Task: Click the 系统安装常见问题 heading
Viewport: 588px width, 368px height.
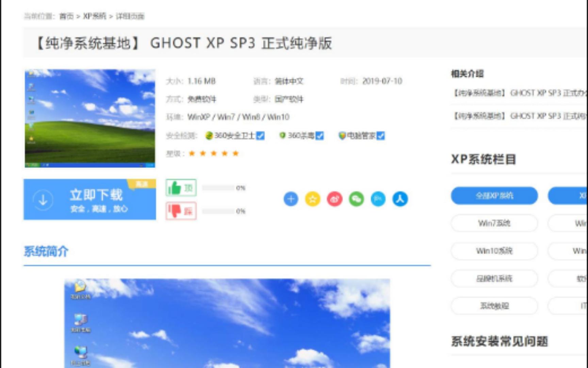Action: [500, 341]
